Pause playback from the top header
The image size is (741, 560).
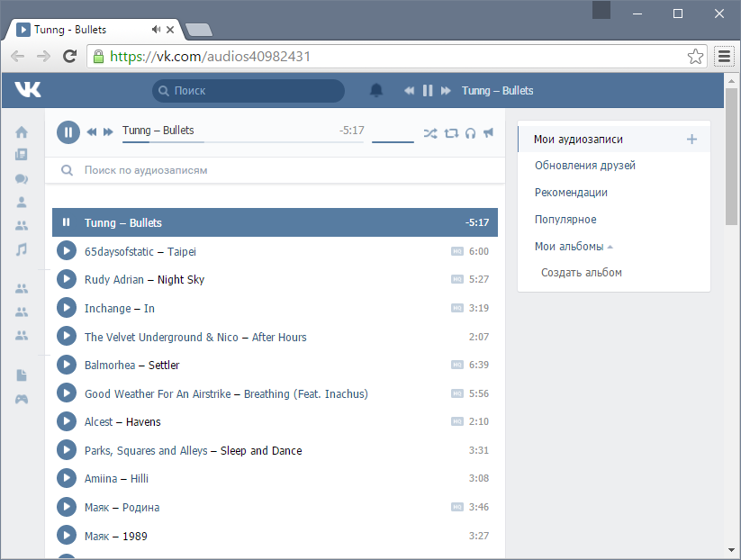(428, 90)
